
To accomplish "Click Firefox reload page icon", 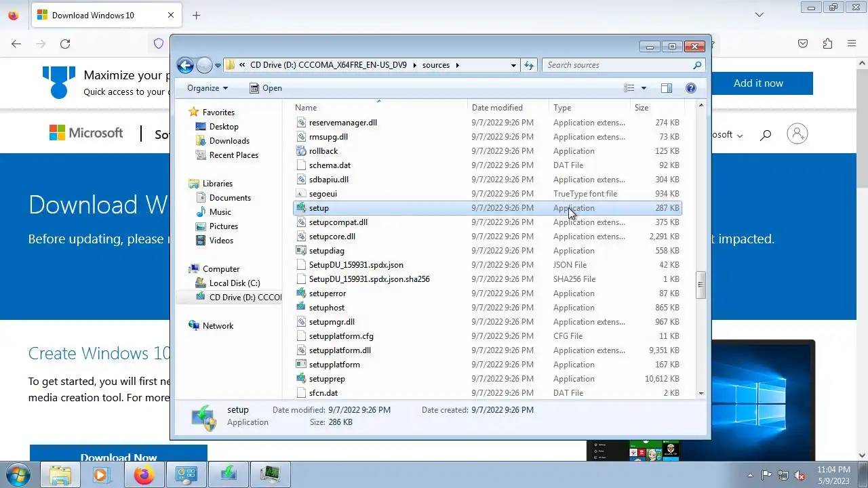I will pos(65,43).
